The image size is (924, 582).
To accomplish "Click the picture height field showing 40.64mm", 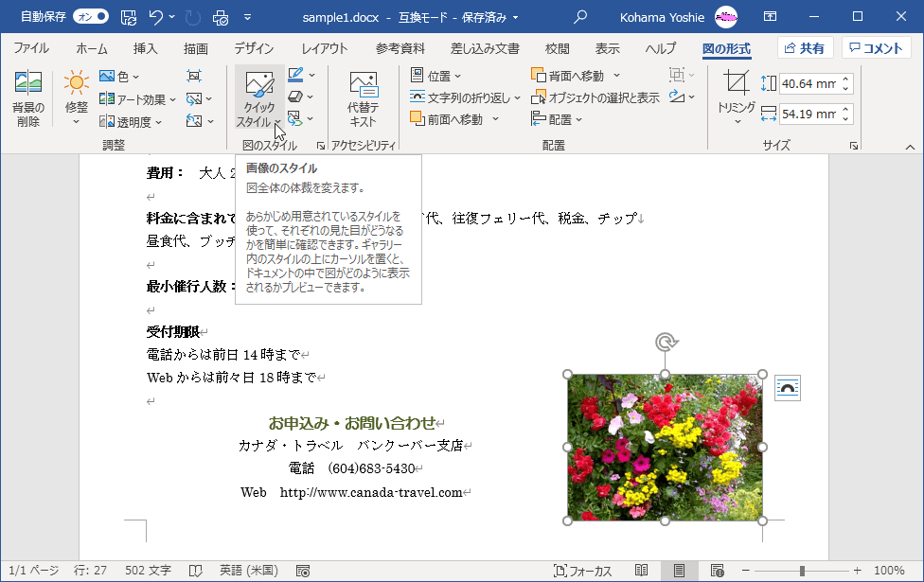I will tap(814, 83).
